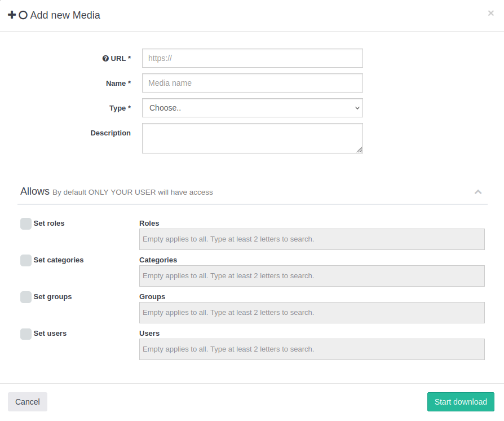Click the circle icon beside Add new Media
Viewport: 504px width, 421px height.
(x=23, y=15)
